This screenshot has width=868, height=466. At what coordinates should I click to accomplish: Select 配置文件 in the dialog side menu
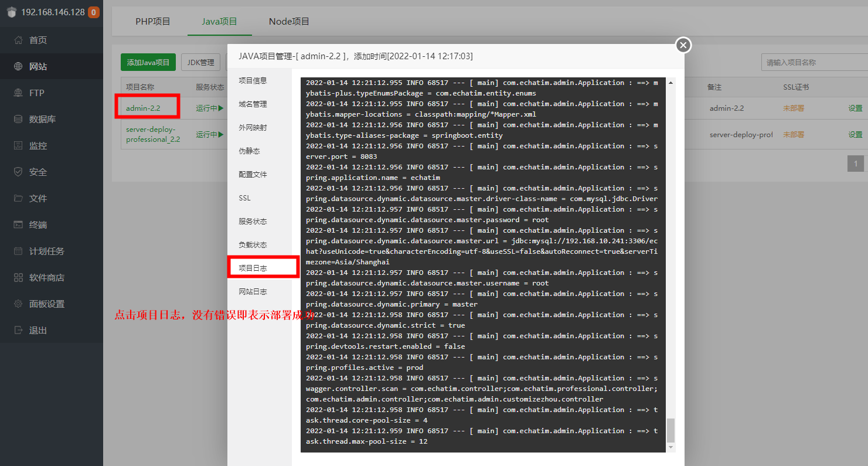click(253, 175)
